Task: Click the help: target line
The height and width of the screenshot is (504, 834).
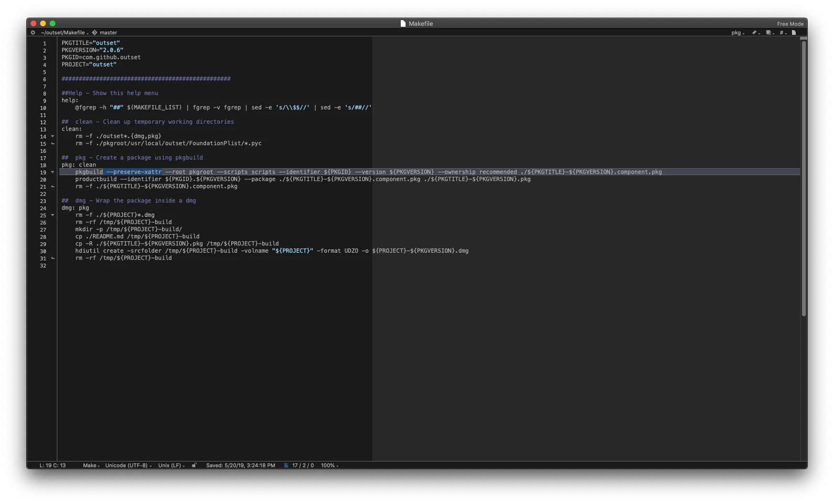Action: click(70, 100)
